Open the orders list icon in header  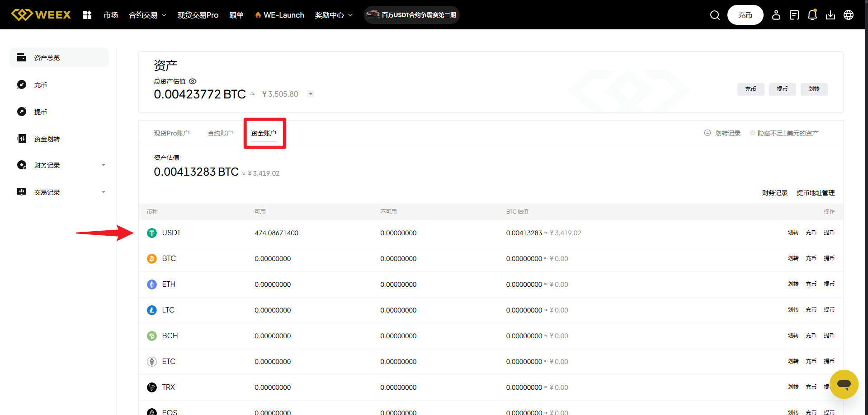pos(794,15)
